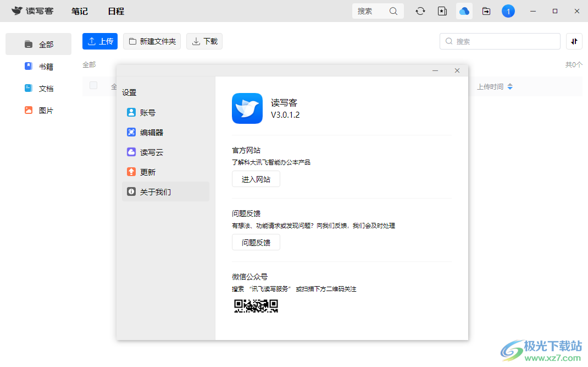Open the user avatar badge
Viewport: 588px width, 367px height.
tap(508, 11)
